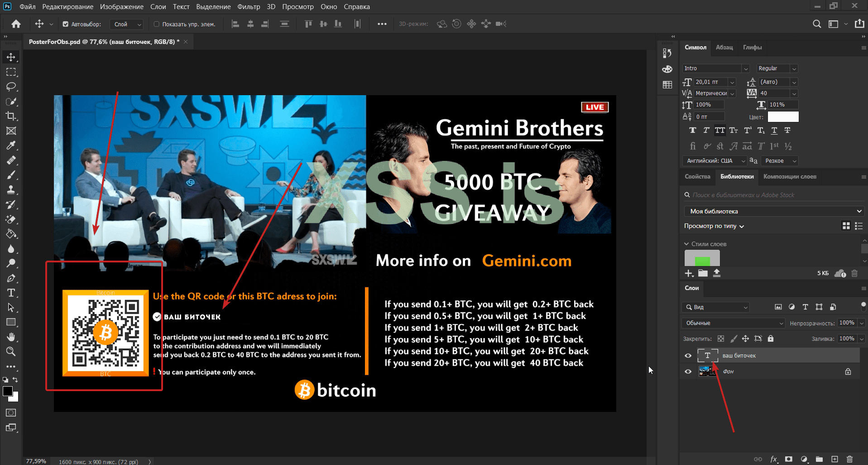Screen dimensions: 868x465
Task: Toggle the Auto-Select (Автовыбор) checkbox
Action: [66, 24]
